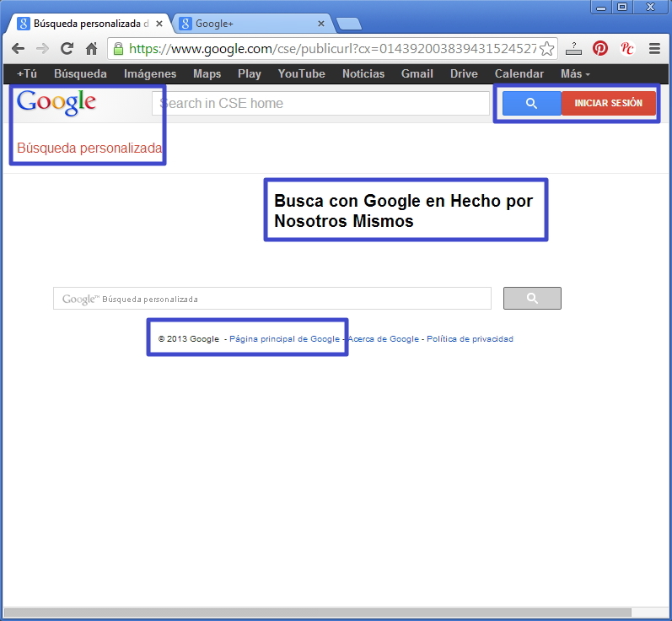
Task: Open Acerca de Google link
Action: click(x=383, y=339)
